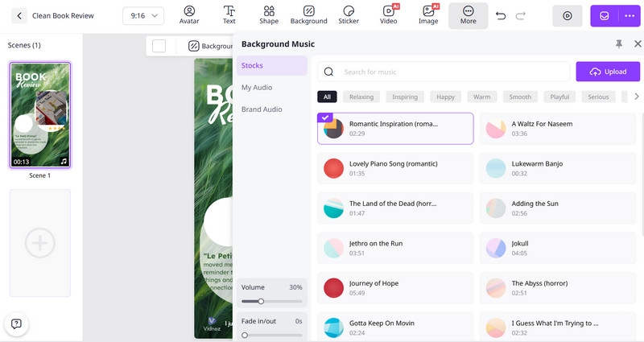Open the Sticker panel
The width and height of the screenshot is (644, 342).
point(349,15)
